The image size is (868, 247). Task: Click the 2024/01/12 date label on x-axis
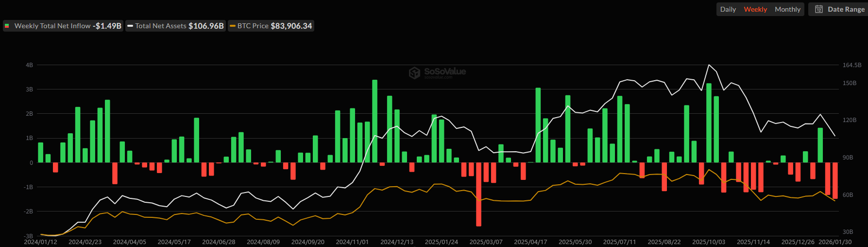(40, 242)
